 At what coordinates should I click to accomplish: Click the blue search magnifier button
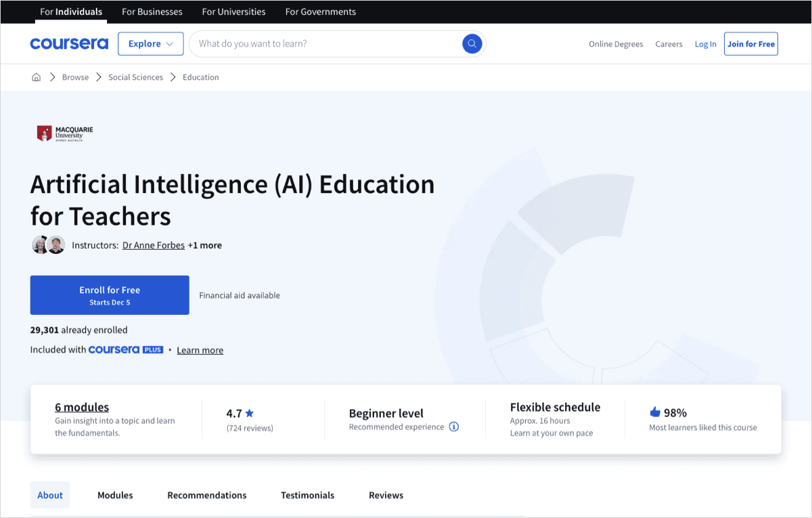(x=472, y=44)
